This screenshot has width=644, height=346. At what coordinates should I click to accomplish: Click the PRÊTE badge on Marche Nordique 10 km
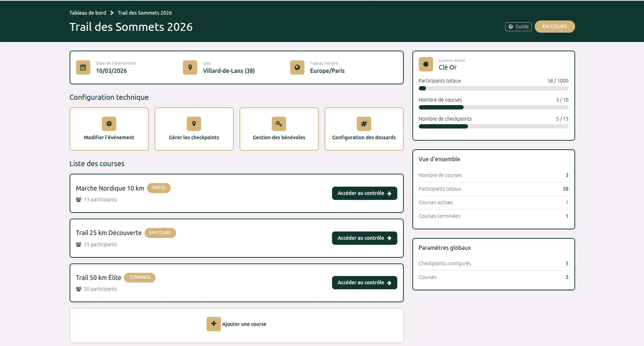click(x=159, y=188)
